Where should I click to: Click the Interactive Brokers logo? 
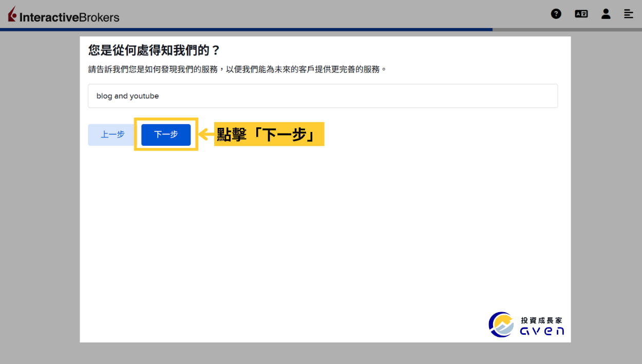pyautogui.click(x=64, y=15)
